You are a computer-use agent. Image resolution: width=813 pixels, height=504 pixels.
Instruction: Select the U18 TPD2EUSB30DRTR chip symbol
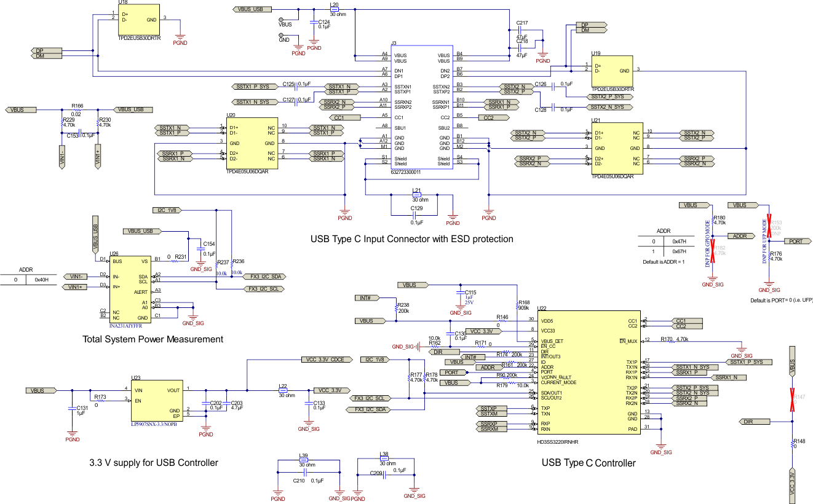139,18
